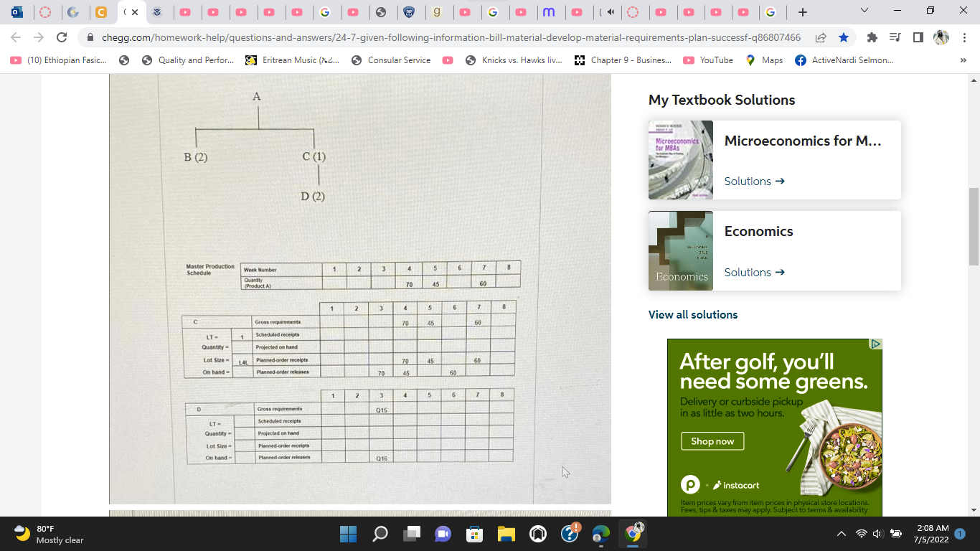Switch to the blue shield favicon tab

pyautogui.click(x=409, y=12)
